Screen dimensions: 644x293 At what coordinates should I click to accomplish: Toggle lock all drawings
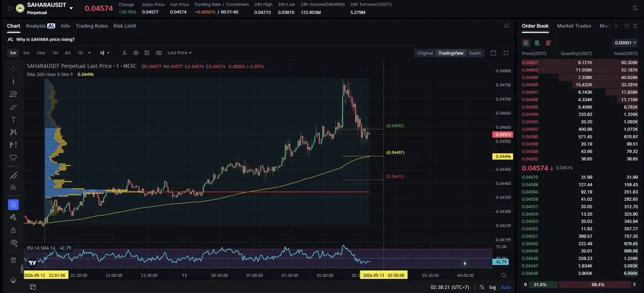point(13,230)
